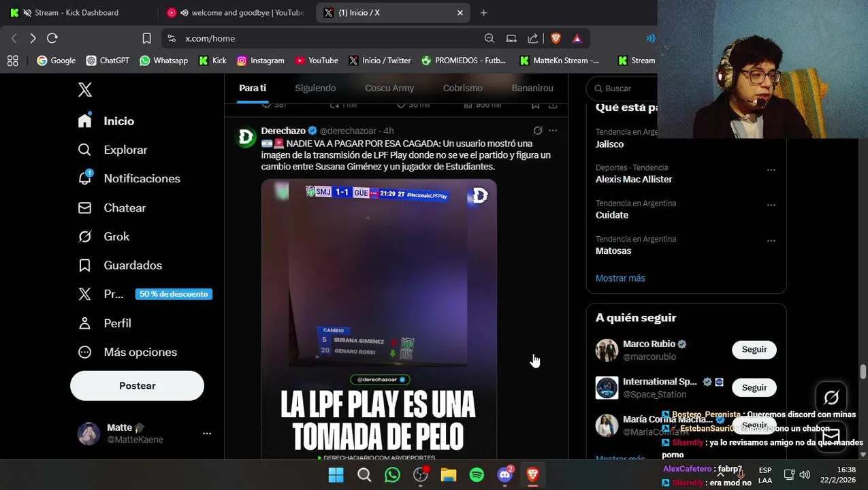Open Derechazo profile avatar

tap(246, 137)
